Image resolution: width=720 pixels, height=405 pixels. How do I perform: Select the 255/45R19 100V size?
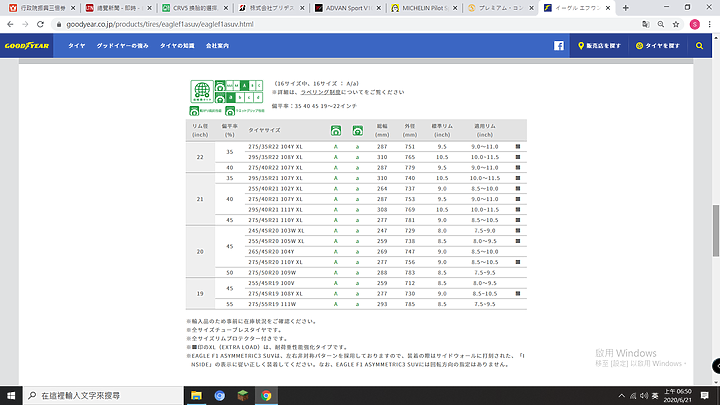(271, 283)
